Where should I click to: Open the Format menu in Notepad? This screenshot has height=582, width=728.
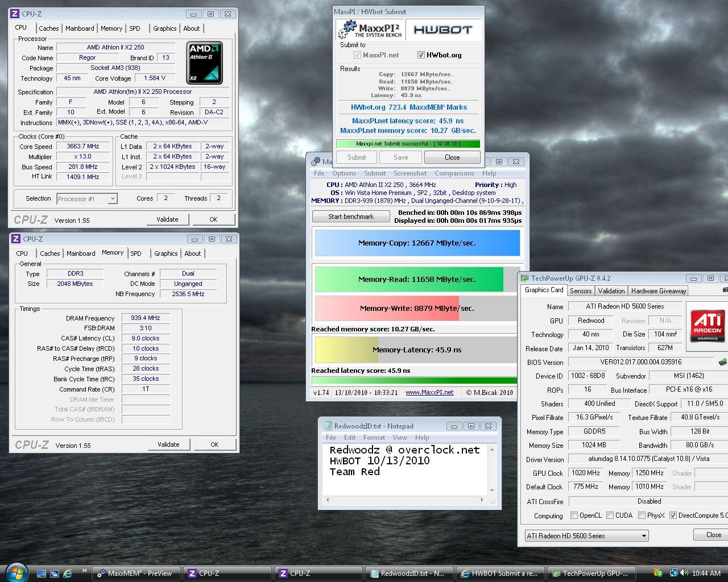pos(374,438)
